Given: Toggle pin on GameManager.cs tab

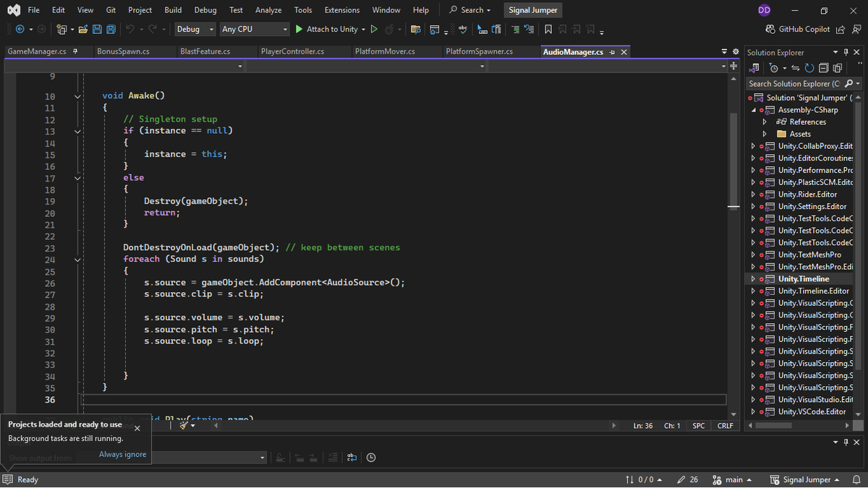Looking at the screenshot, I should [x=76, y=51].
